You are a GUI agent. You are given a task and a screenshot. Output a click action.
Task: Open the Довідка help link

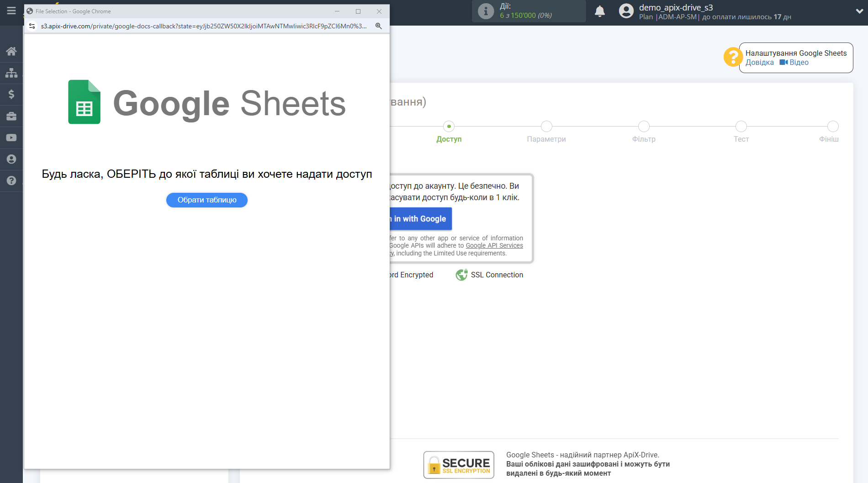click(x=759, y=63)
